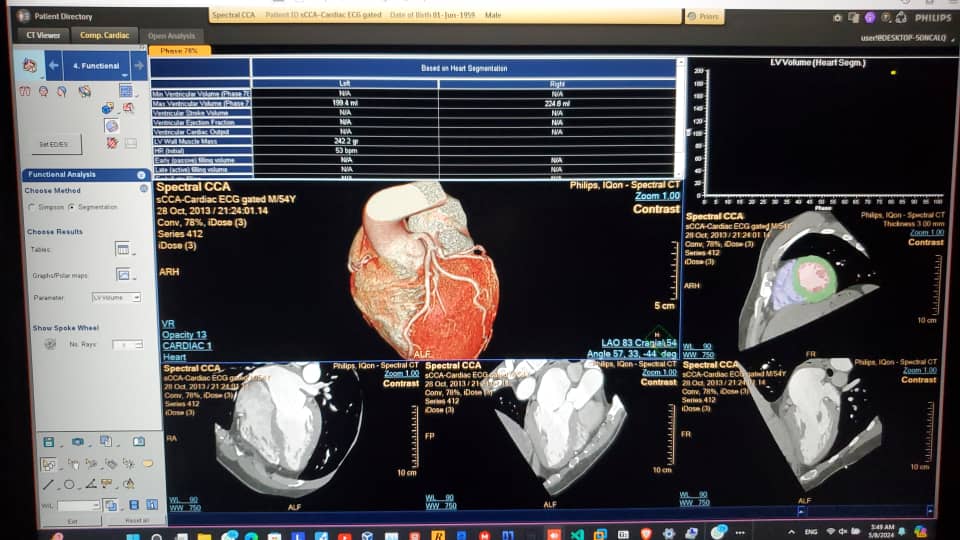Click the 199.4 ml Max Ventricular Volume cell
Image resolution: width=960 pixels, height=540 pixels.
point(345,103)
